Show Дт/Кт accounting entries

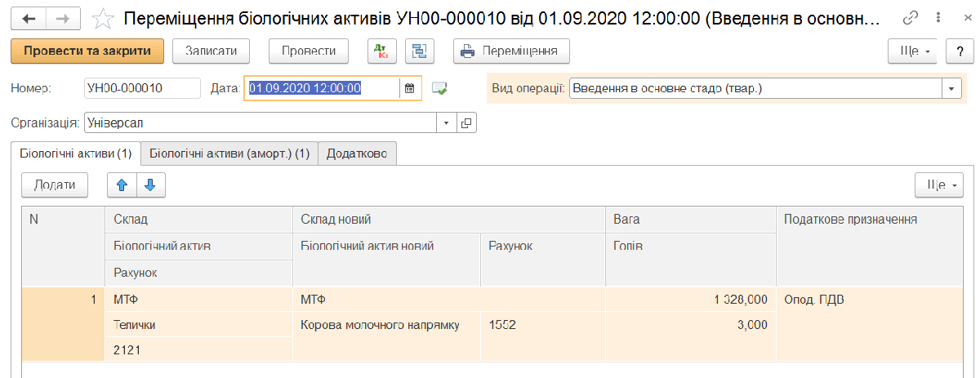[381, 51]
